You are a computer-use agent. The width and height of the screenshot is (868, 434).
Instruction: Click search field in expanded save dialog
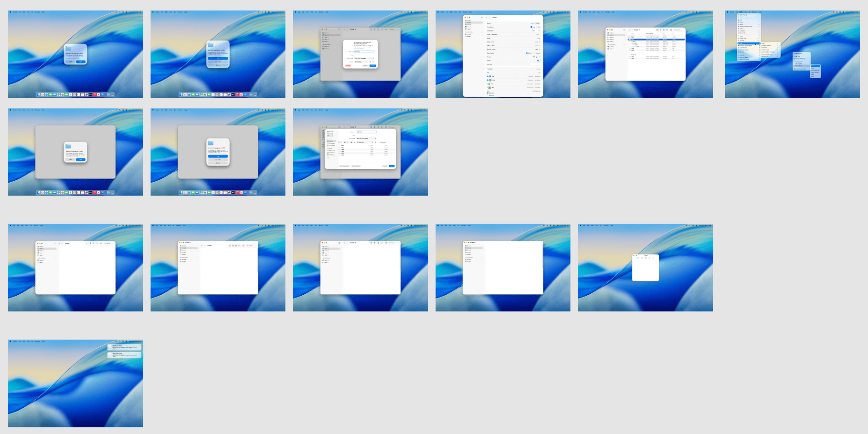(387, 142)
